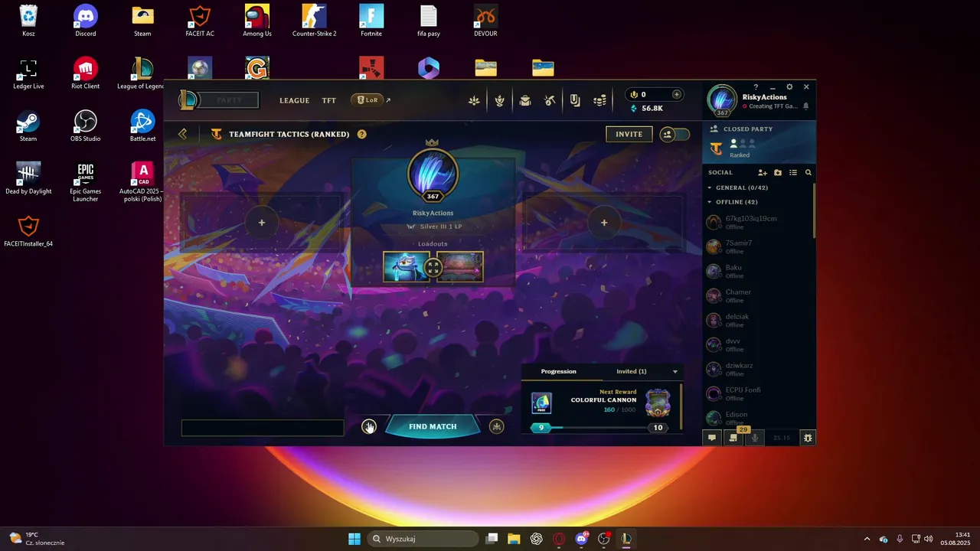The width and height of the screenshot is (980, 551).
Task: Select friend ECPU Fonfi in list
Action: (758, 393)
